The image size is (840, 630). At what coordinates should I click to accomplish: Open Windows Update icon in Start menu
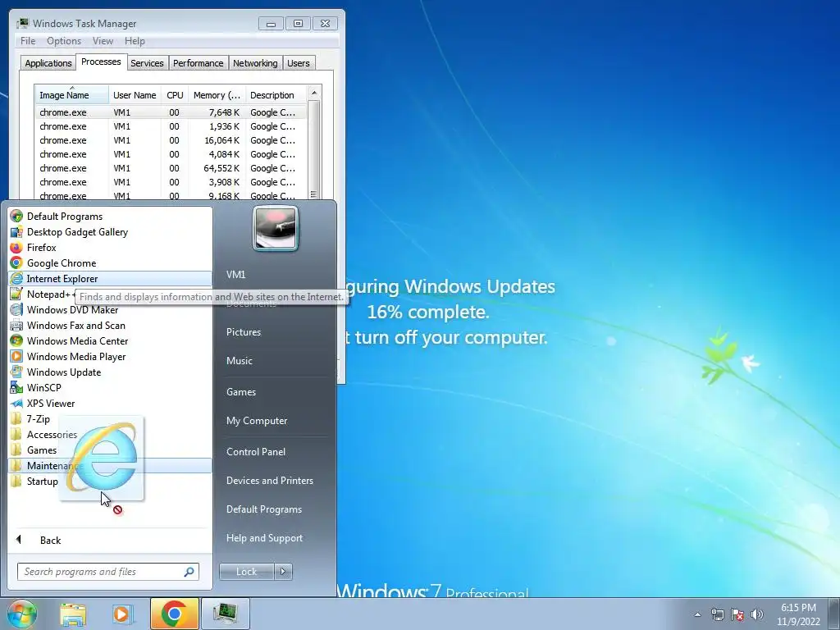click(16, 372)
